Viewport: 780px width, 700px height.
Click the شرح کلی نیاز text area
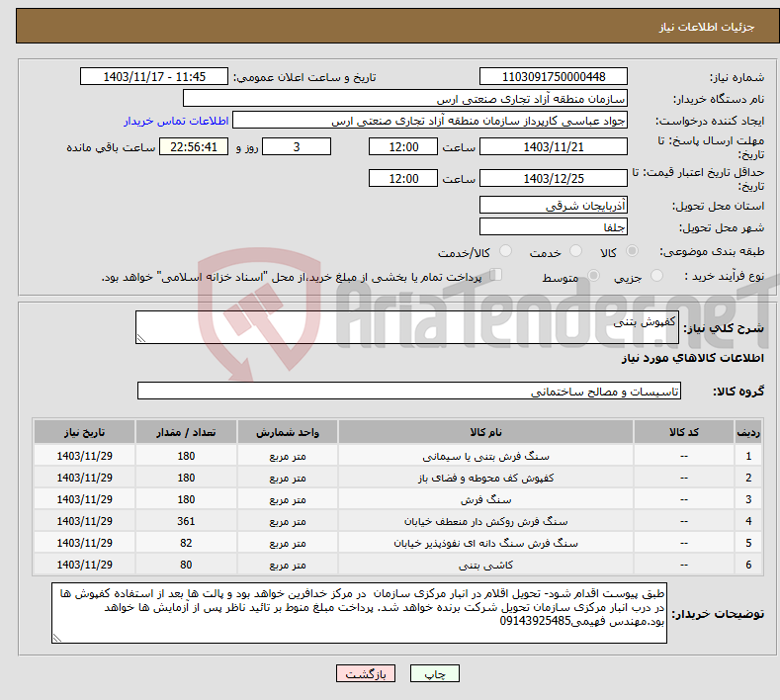(x=407, y=327)
